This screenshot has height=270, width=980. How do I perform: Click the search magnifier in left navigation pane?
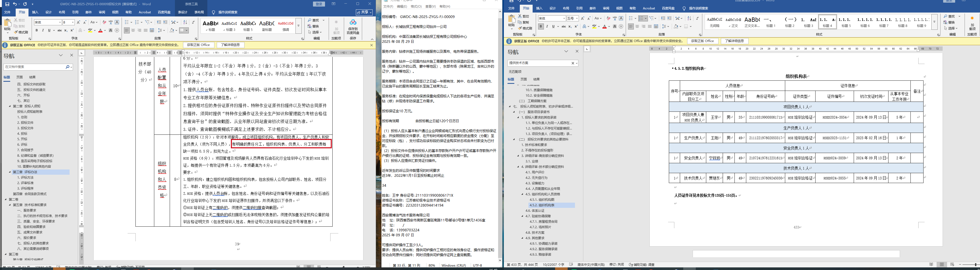click(x=68, y=67)
